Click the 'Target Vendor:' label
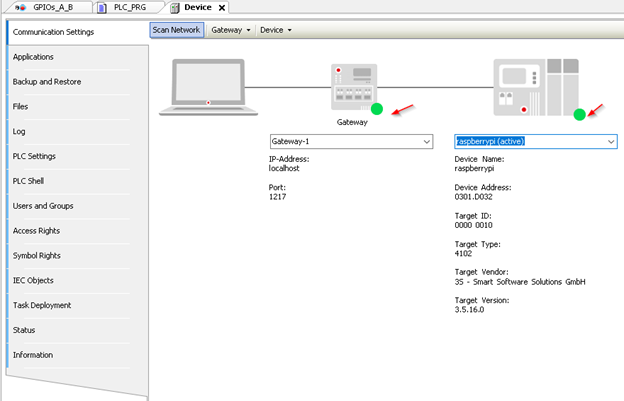The width and height of the screenshot is (624, 401). click(x=482, y=272)
